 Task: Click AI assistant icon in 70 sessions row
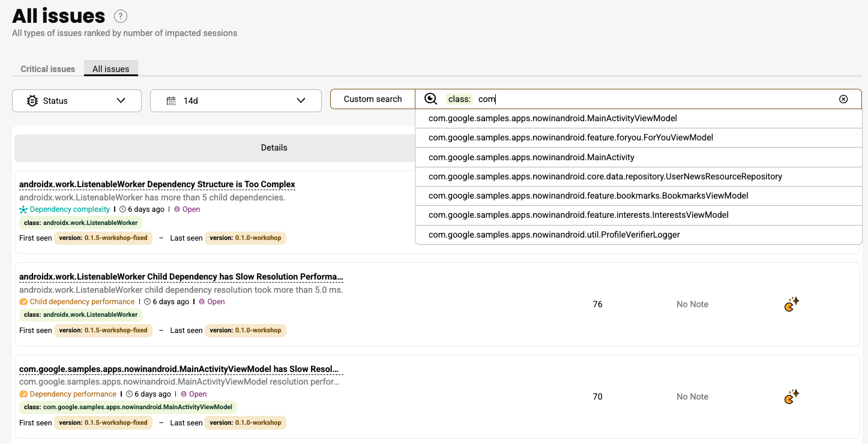[x=791, y=397]
